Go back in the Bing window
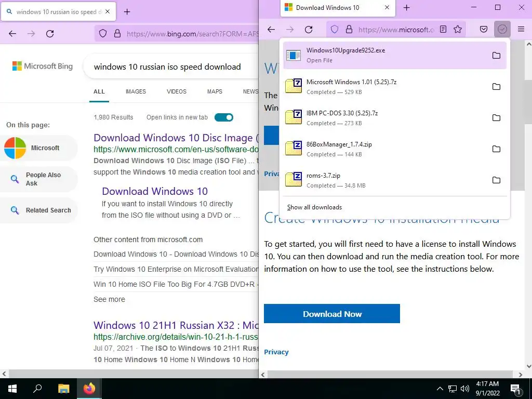The height and width of the screenshot is (399, 532). pyautogui.click(x=12, y=34)
